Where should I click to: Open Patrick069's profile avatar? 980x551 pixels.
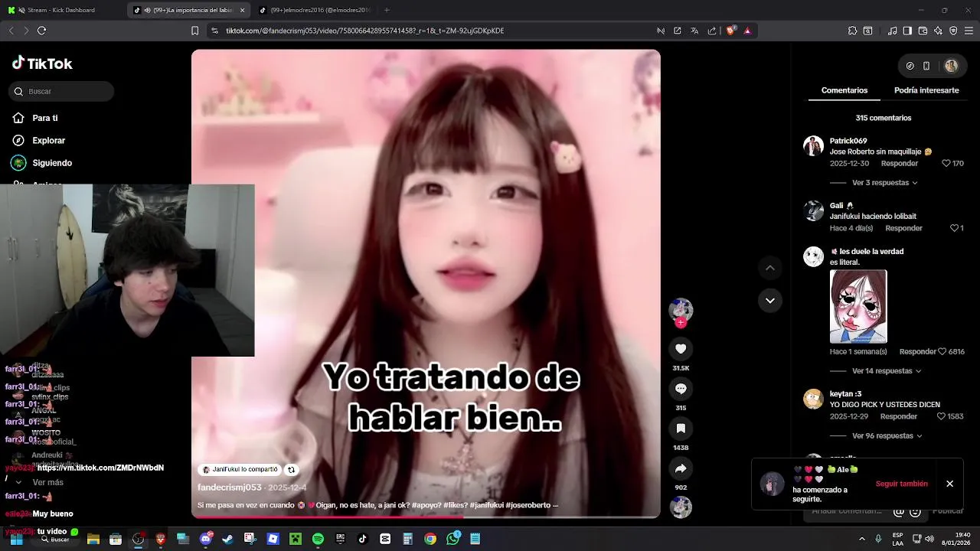(x=813, y=146)
